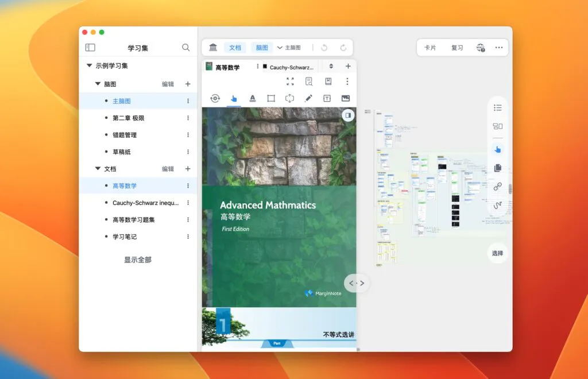Viewport: 588px width, 379px height.
Task: Open the 复习 tab
Action: click(x=457, y=48)
